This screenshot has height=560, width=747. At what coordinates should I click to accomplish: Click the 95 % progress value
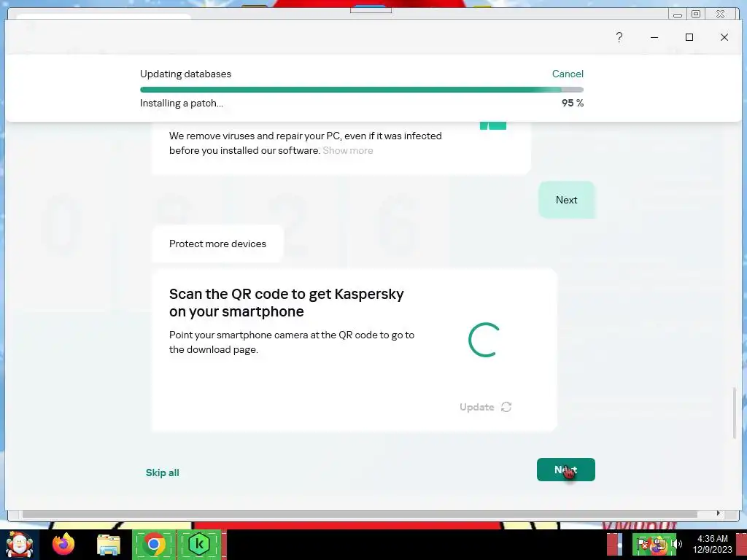click(573, 103)
